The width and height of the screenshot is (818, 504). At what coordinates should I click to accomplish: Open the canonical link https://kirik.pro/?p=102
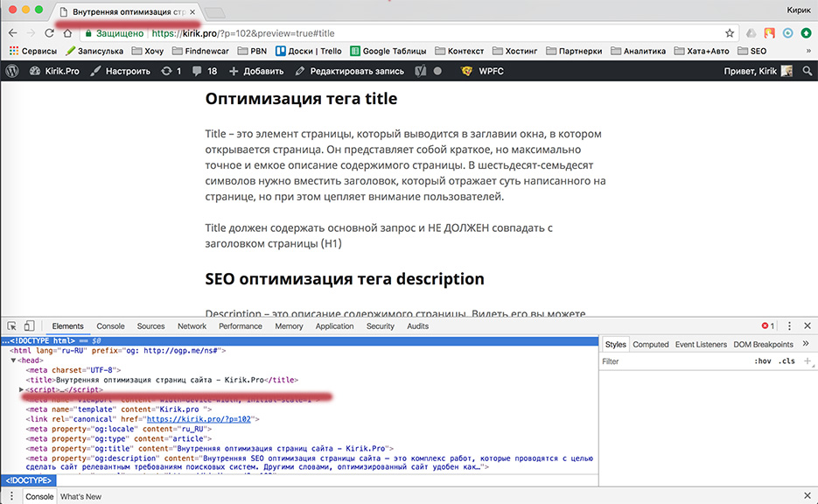click(199, 419)
